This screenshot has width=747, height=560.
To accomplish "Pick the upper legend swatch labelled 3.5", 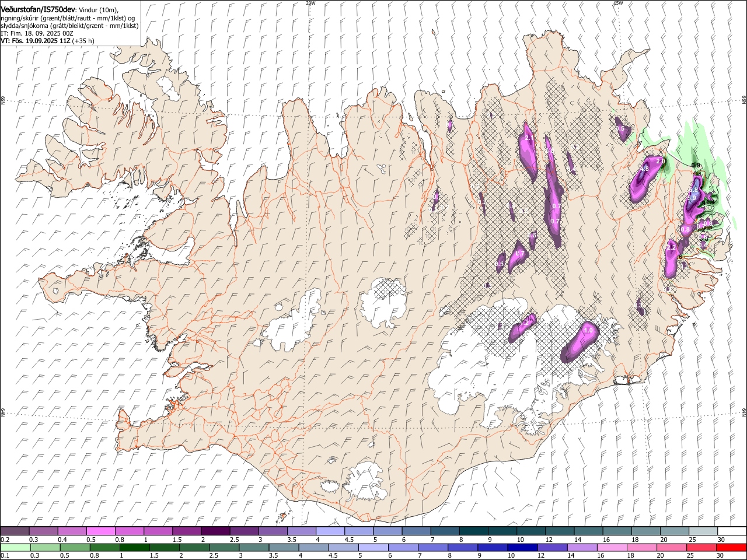I will (x=301, y=531).
